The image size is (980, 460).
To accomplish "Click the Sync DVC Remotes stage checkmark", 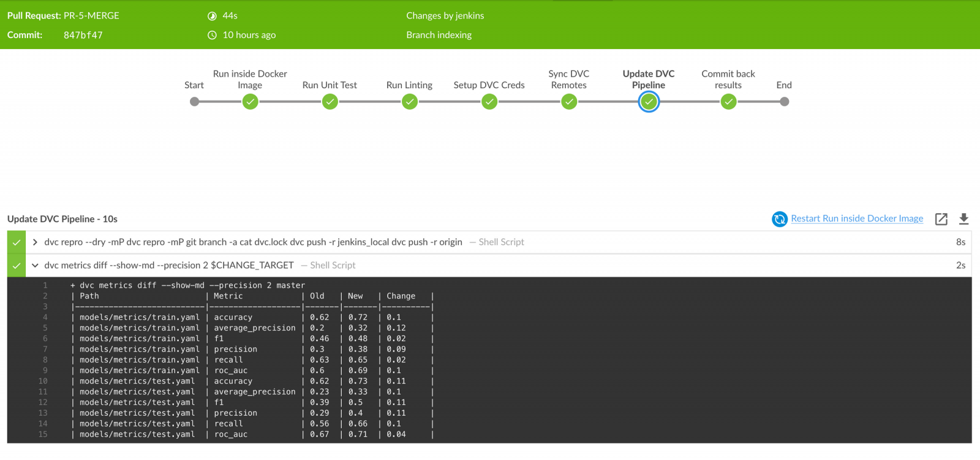I will coord(569,102).
